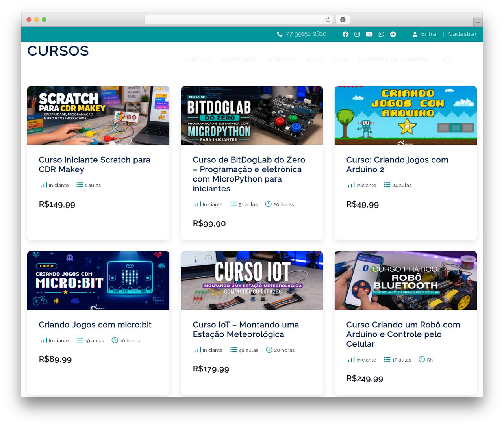This screenshot has width=504, height=427.
Task: Open the YouTube social icon
Action: pyautogui.click(x=369, y=34)
